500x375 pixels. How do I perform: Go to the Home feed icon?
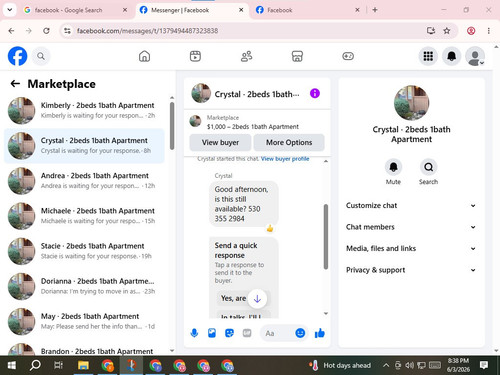(144, 56)
